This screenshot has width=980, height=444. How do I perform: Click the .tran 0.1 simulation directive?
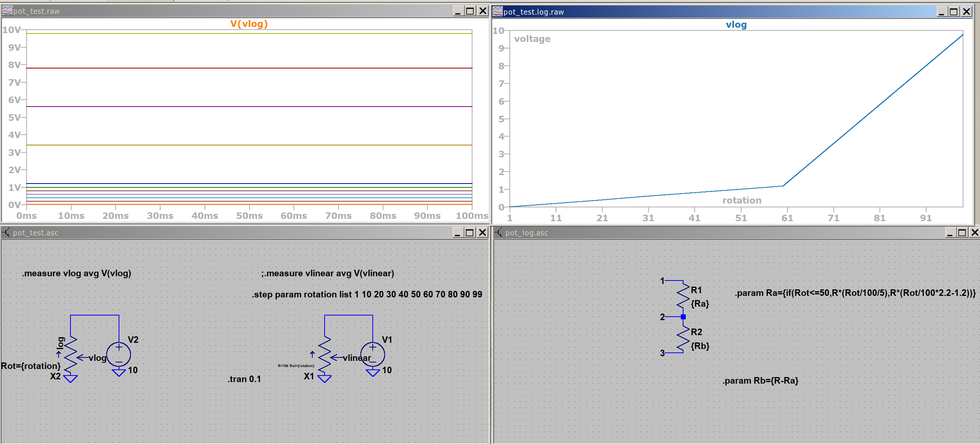point(244,379)
